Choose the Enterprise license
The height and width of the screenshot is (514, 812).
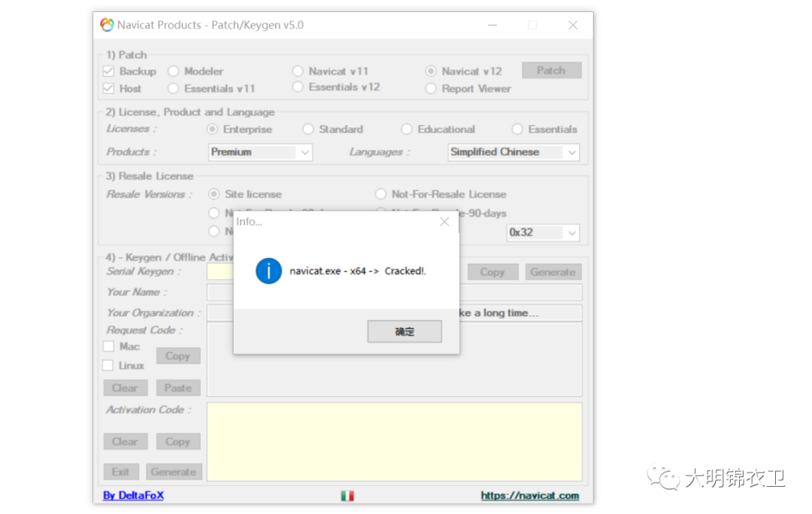[x=212, y=129]
